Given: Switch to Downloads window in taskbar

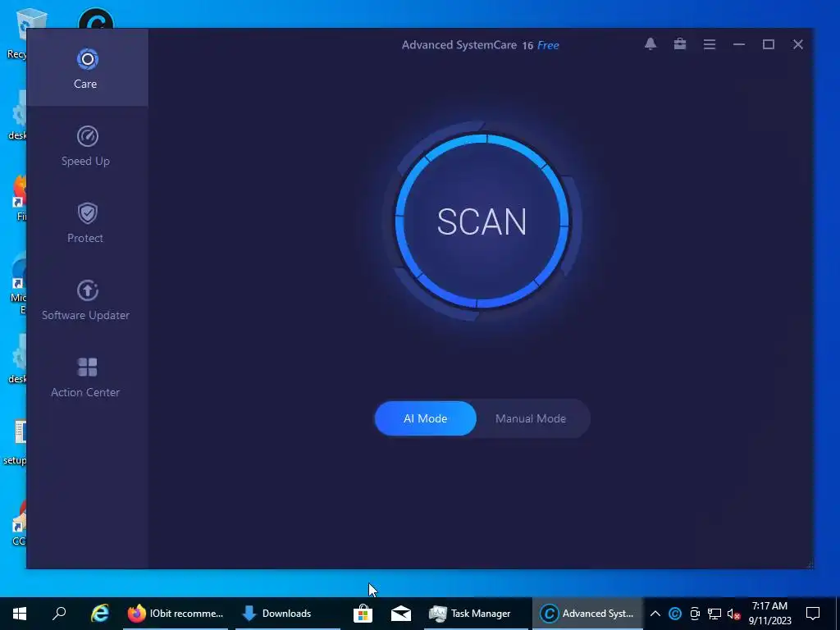Looking at the screenshot, I should 288,614.
